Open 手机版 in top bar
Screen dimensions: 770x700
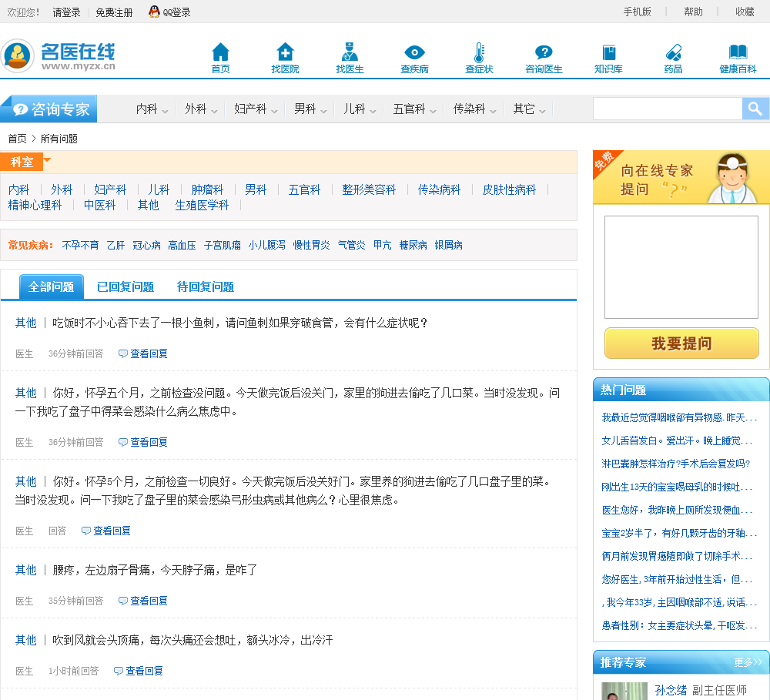click(637, 12)
